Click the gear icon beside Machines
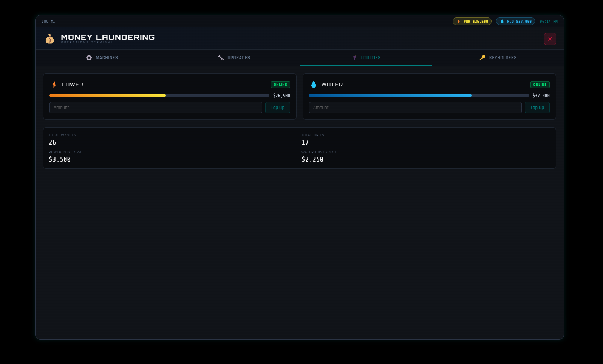 [x=89, y=58]
